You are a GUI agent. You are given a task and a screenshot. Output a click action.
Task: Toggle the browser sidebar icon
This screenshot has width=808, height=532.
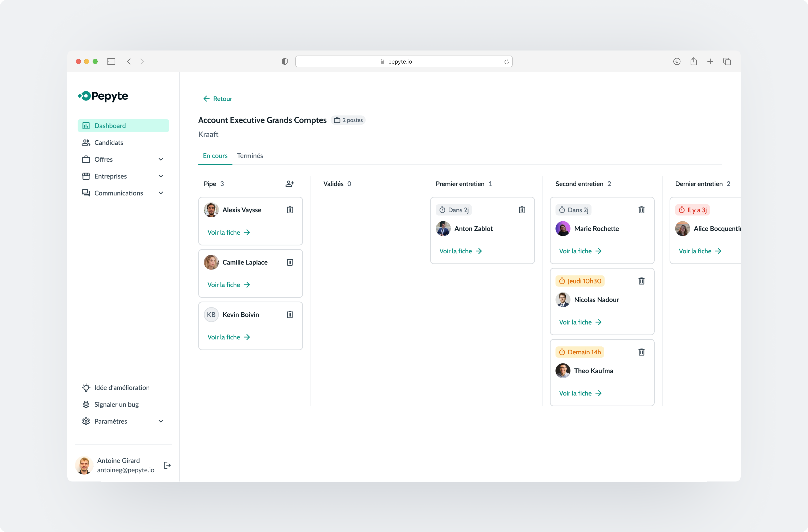(111, 61)
